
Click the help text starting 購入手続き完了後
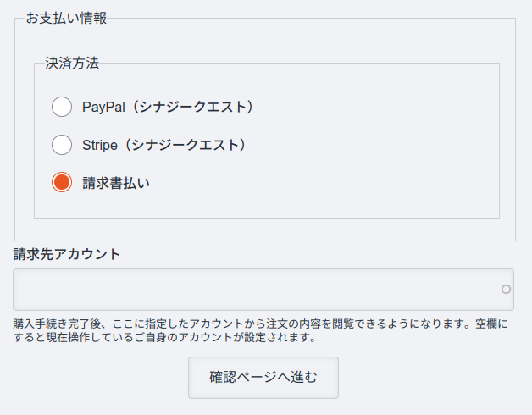tap(254, 323)
